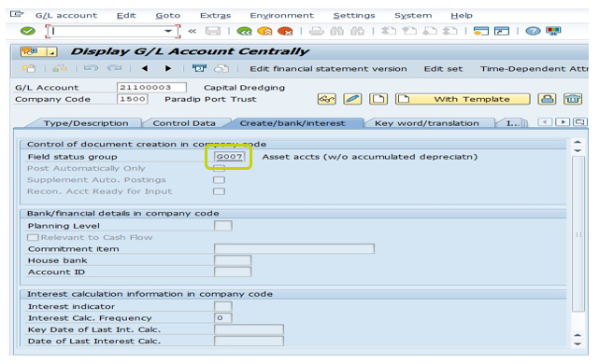This screenshot has width=599, height=364.
Task: Open the Goto menu
Action: click(x=167, y=16)
